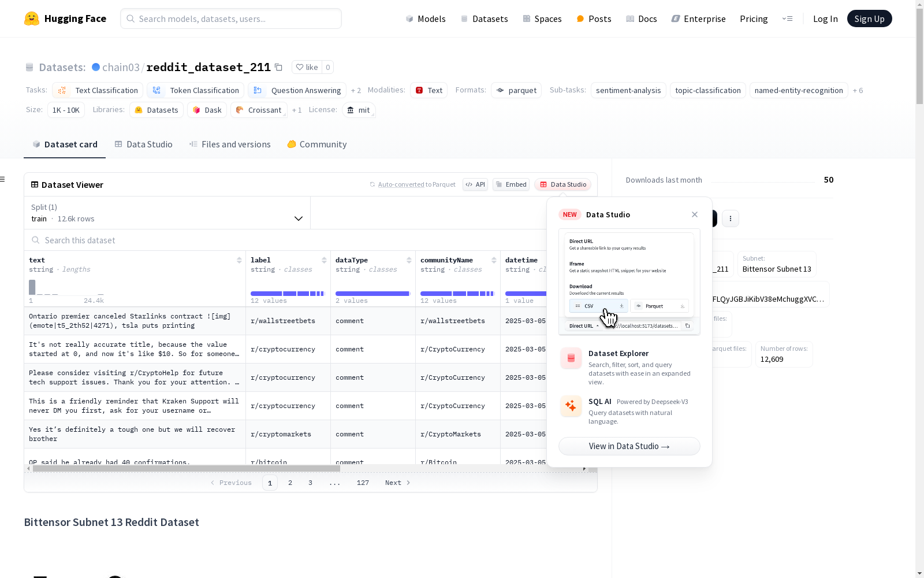Viewport: 924px width, 578px height.
Task: Open the Community tab
Action: pos(317,144)
